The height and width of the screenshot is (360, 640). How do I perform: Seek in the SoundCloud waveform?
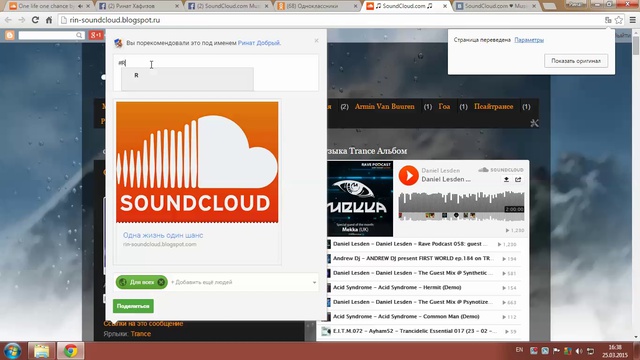tap(461, 207)
